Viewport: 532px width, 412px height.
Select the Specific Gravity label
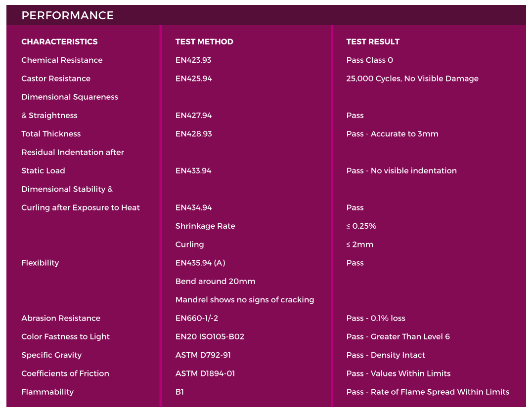51,355
